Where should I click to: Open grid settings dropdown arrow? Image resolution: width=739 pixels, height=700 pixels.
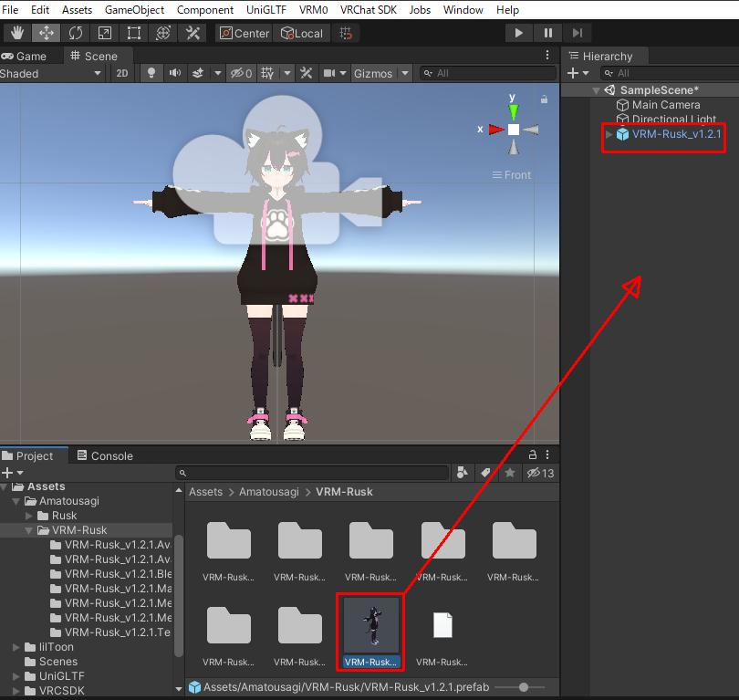click(287, 74)
